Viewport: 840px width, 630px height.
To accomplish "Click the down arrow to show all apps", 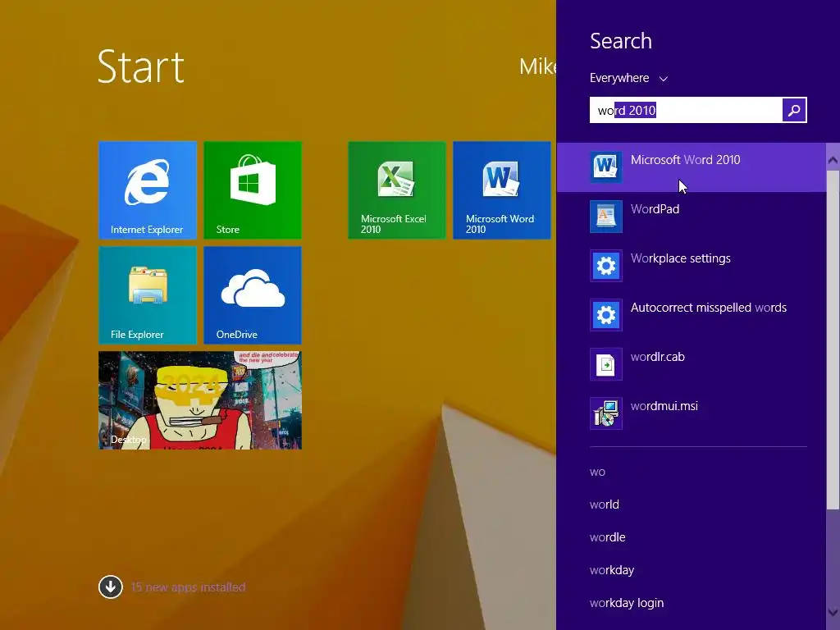I will click(111, 587).
